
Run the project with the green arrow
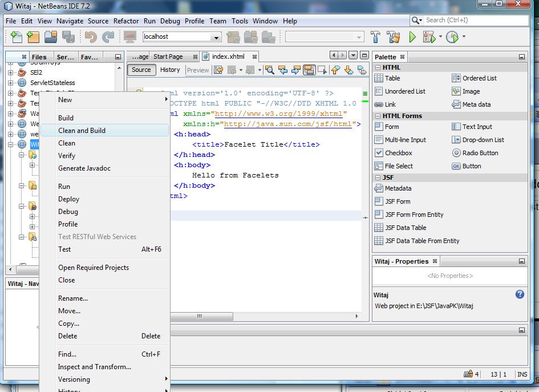coord(412,37)
